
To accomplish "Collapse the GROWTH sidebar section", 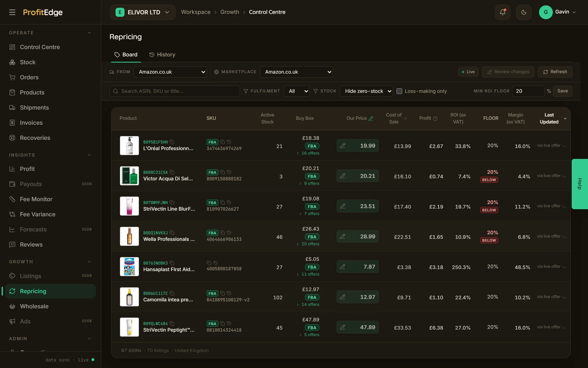I will [x=89, y=262].
